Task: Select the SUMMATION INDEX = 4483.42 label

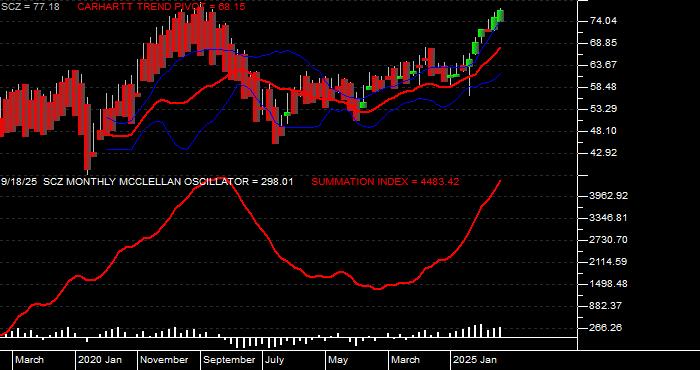Action: pos(385,182)
